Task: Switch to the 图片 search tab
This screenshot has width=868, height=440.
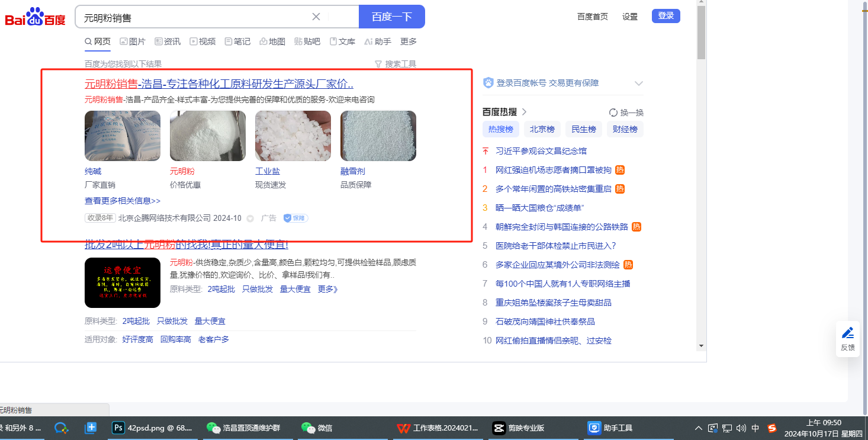Action: coord(133,41)
